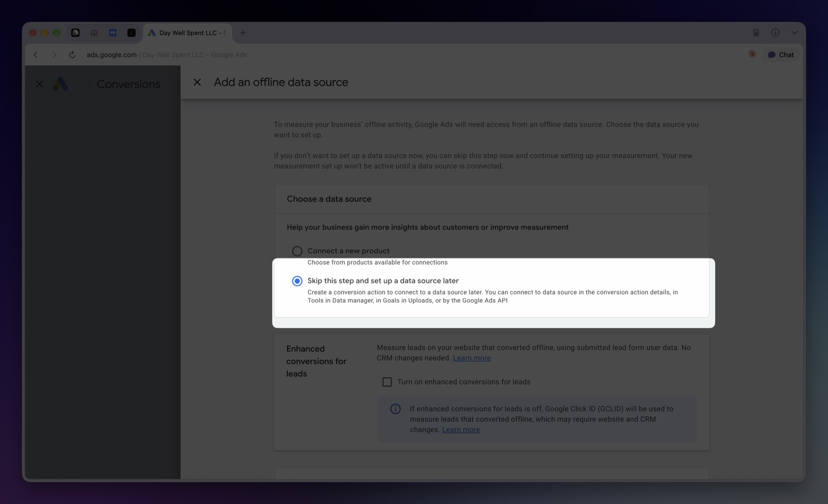
Task: Click the orange starburst icon beside Chat
Action: [x=752, y=54]
